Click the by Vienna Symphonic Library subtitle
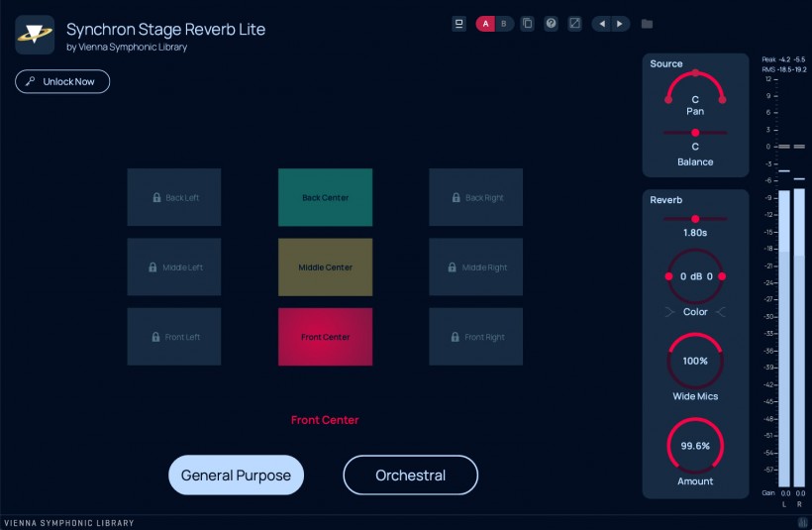Viewport: 812px width, 530px height. 127,48
